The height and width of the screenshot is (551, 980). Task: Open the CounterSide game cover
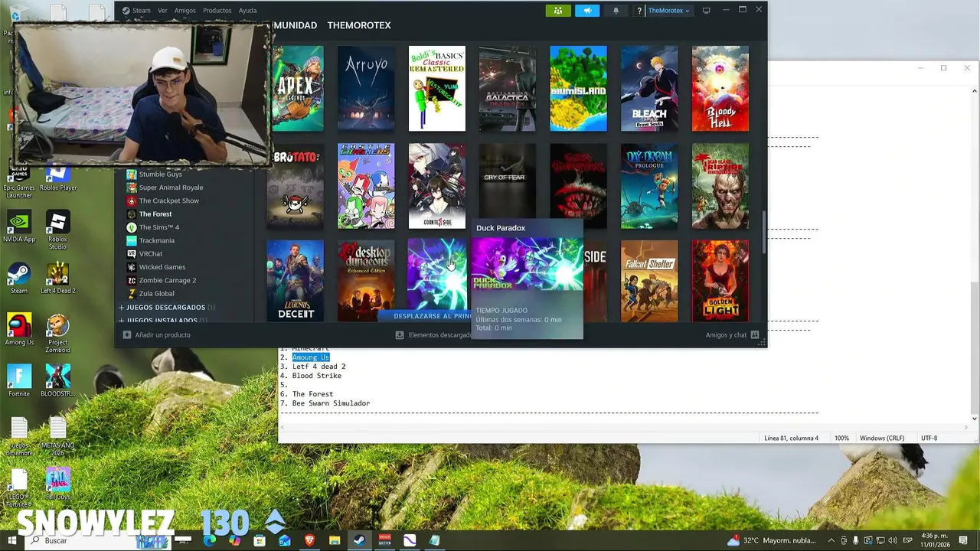437,186
